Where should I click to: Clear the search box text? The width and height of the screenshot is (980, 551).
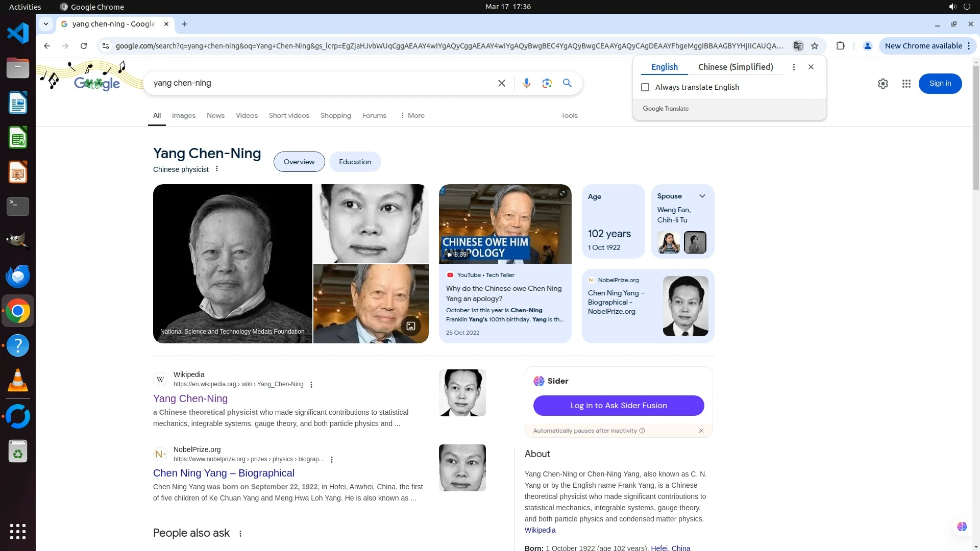click(501, 83)
